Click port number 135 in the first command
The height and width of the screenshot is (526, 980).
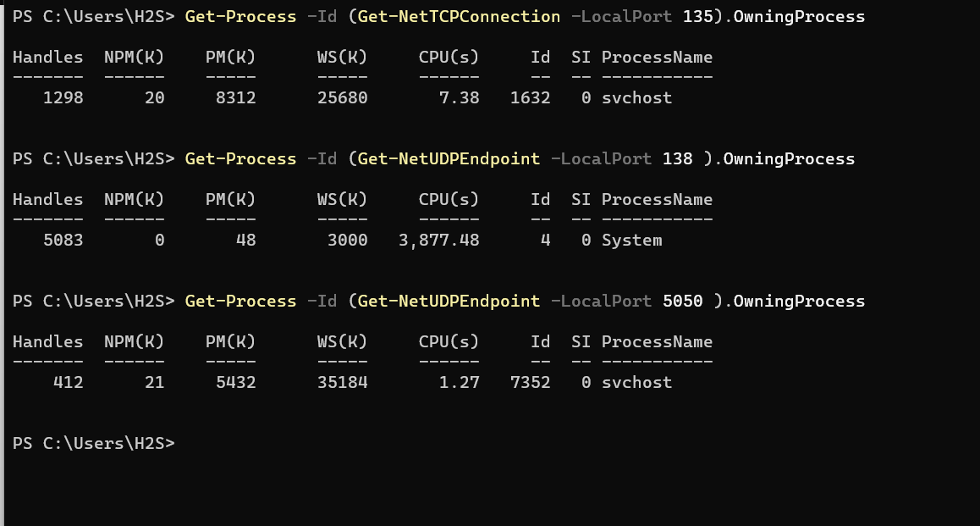pos(696,17)
